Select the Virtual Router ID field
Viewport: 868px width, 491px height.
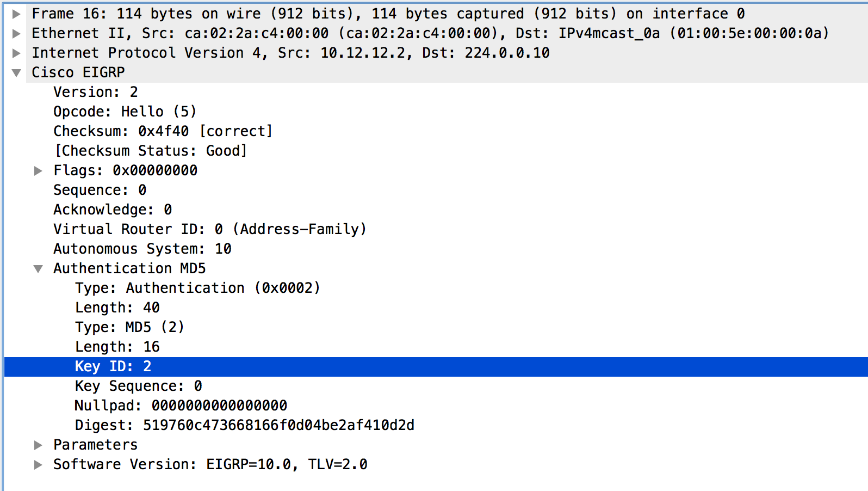tap(209, 229)
